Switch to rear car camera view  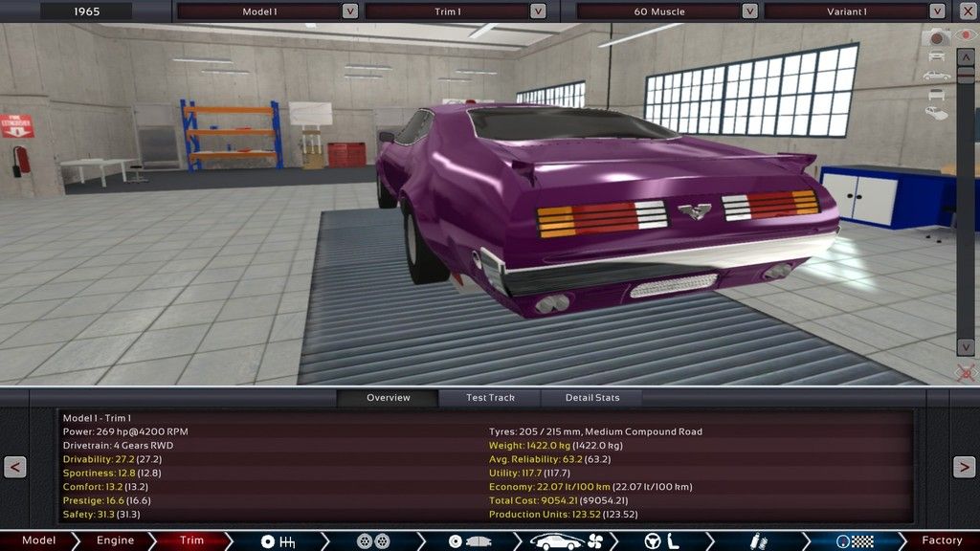tap(936, 95)
